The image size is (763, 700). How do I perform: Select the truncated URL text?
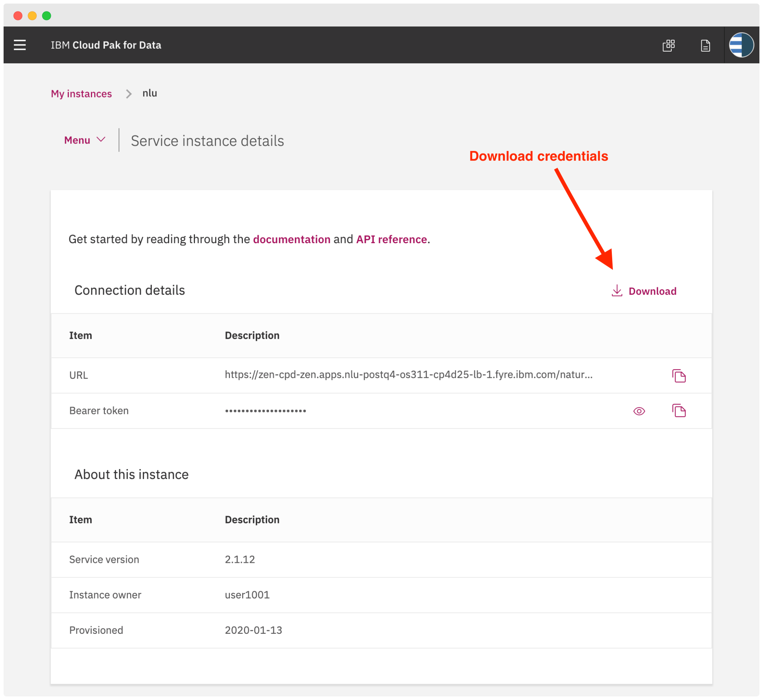click(409, 375)
